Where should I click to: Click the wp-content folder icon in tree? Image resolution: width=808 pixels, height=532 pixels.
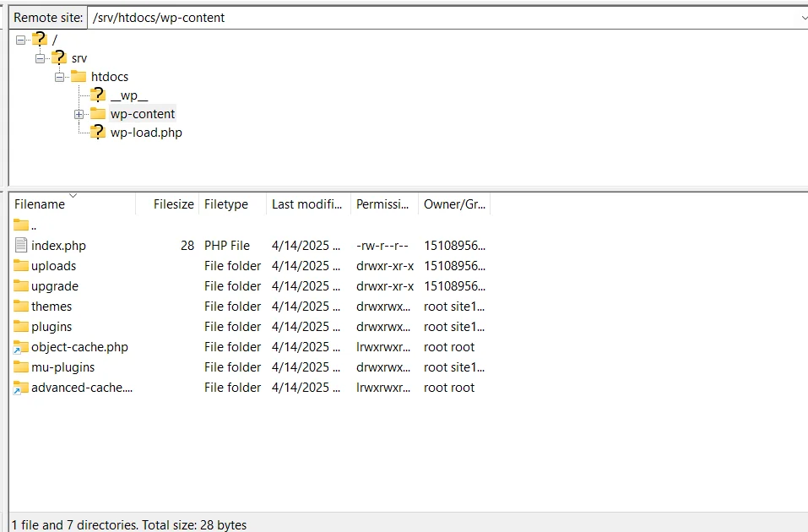click(x=97, y=114)
